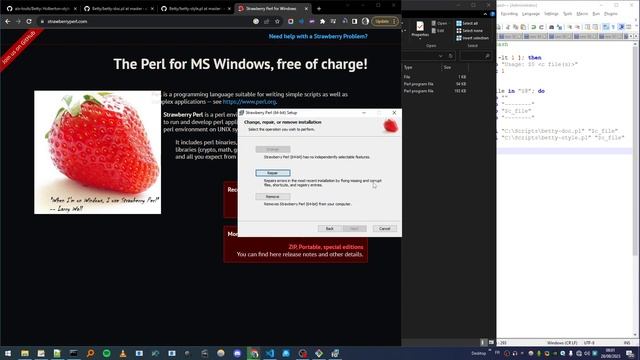The image size is (640, 360).
Task: Click the Back button in setup dialog
Action: point(329,229)
